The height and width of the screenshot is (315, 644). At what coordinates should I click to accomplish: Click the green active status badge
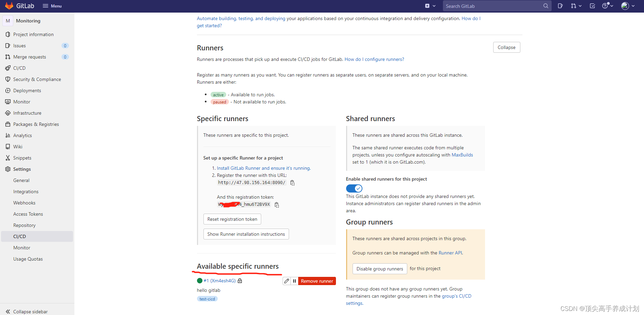[x=218, y=95]
